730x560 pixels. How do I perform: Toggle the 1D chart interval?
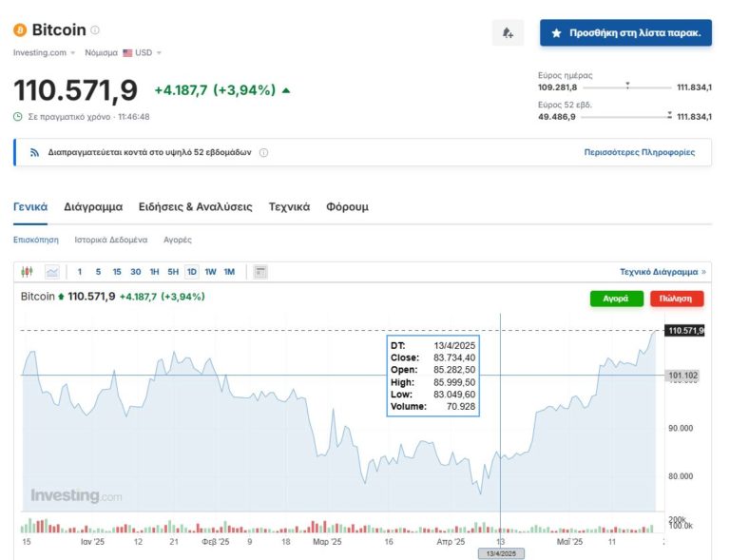pos(191,272)
